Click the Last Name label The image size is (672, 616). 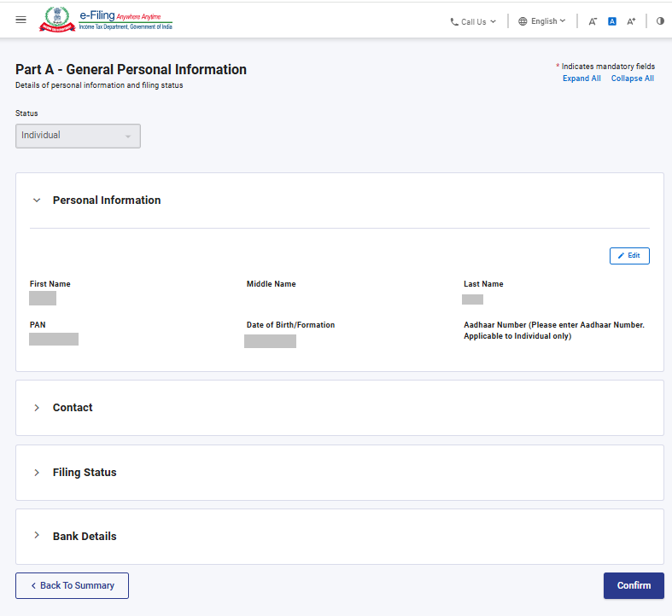[483, 284]
